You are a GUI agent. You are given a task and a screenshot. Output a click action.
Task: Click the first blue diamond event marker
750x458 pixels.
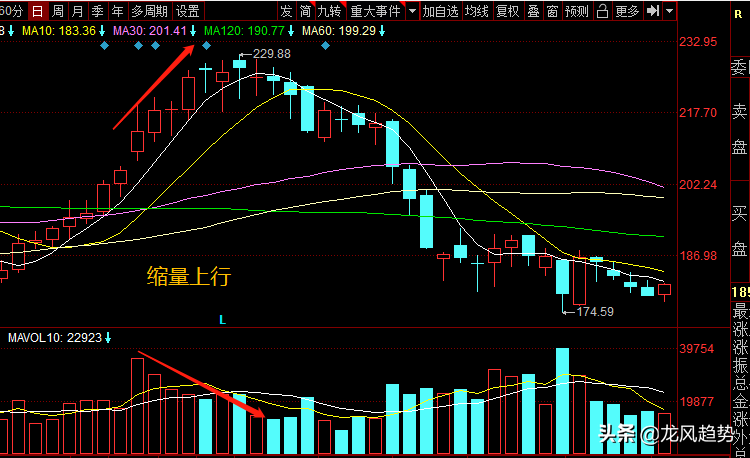pos(104,46)
